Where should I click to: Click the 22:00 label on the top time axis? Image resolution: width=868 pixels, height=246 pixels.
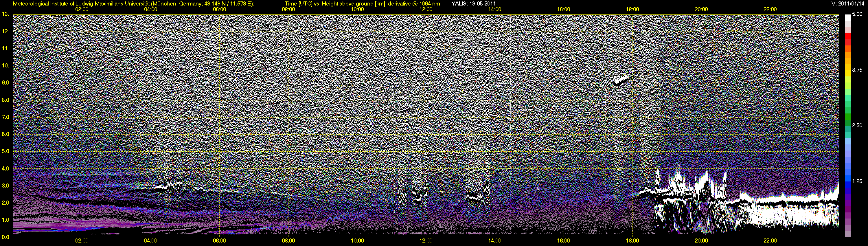(770, 10)
